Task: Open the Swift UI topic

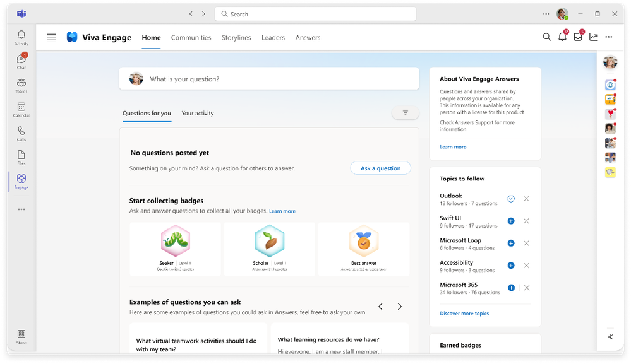Action: (x=450, y=218)
